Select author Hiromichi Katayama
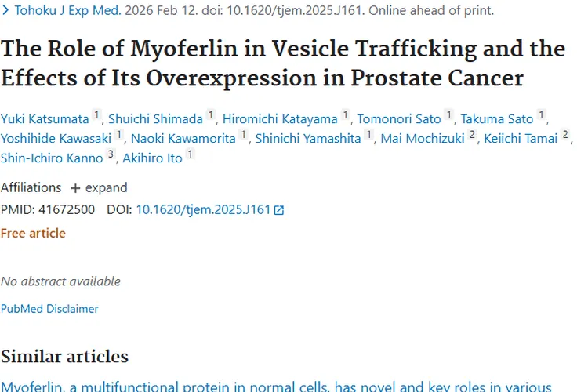The width and height of the screenshot is (588, 392). [280, 119]
